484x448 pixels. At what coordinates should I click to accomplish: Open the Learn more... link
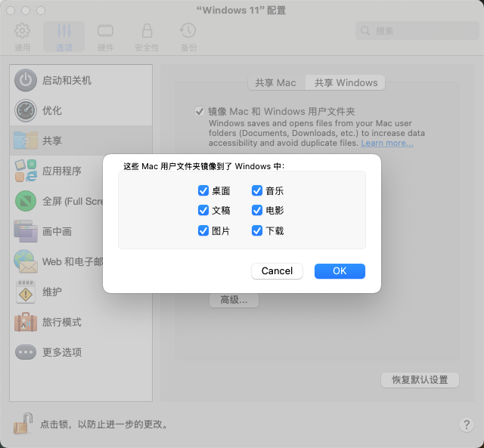tap(387, 143)
